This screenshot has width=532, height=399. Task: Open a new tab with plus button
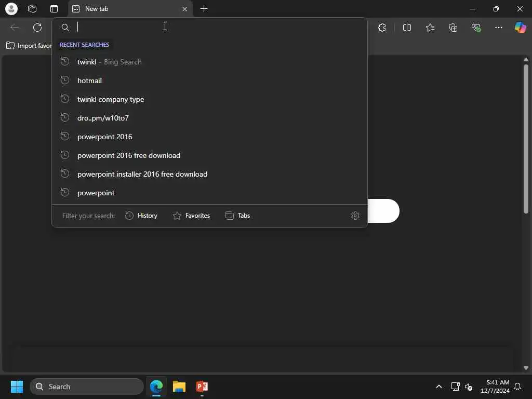coord(204,9)
